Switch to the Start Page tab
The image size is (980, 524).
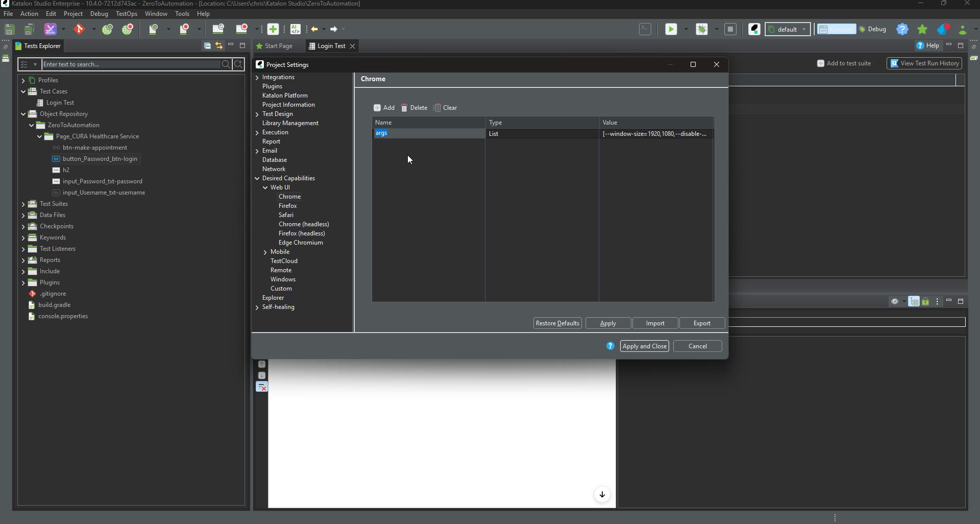[274, 46]
